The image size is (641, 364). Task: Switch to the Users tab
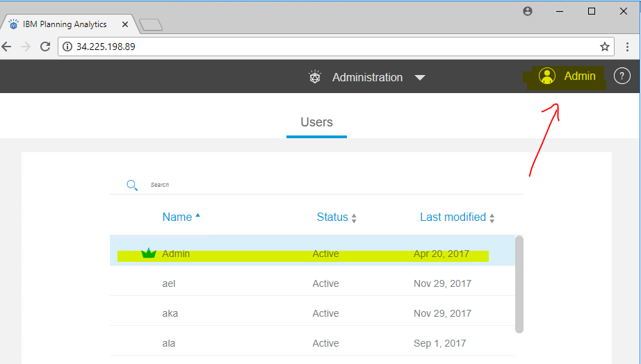(x=316, y=122)
